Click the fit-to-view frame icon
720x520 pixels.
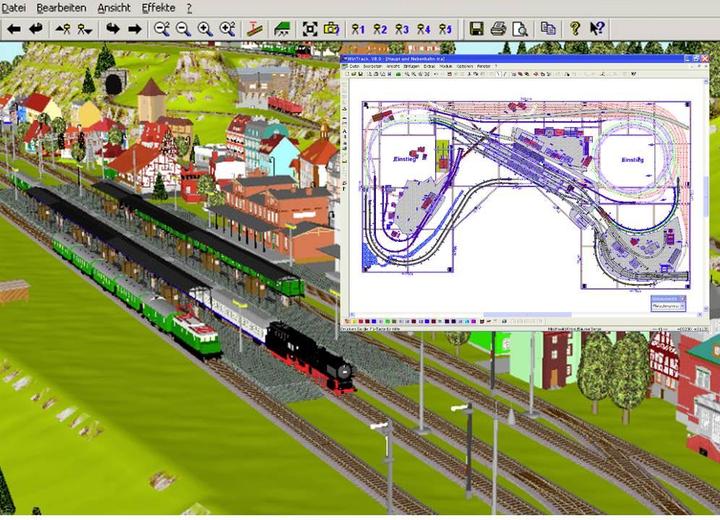click(310, 29)
